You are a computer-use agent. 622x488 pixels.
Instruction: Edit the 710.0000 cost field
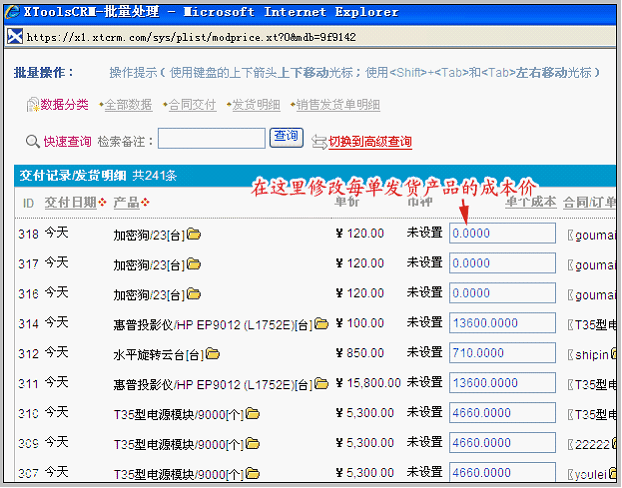click(502, 353)
